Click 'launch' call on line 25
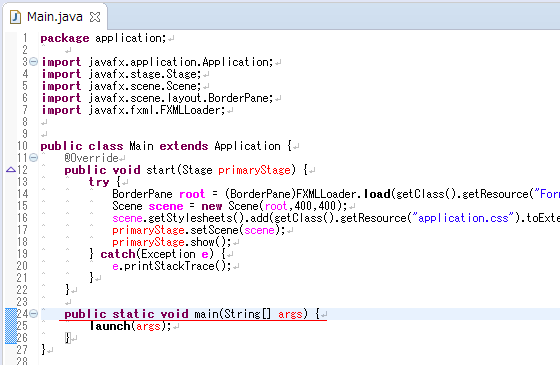This screenshot has width=560, height=365. (110, 326)
